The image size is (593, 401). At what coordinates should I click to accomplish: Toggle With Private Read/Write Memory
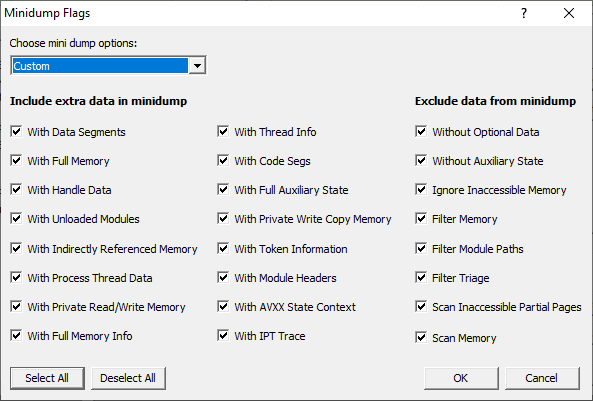click(16, 306)
